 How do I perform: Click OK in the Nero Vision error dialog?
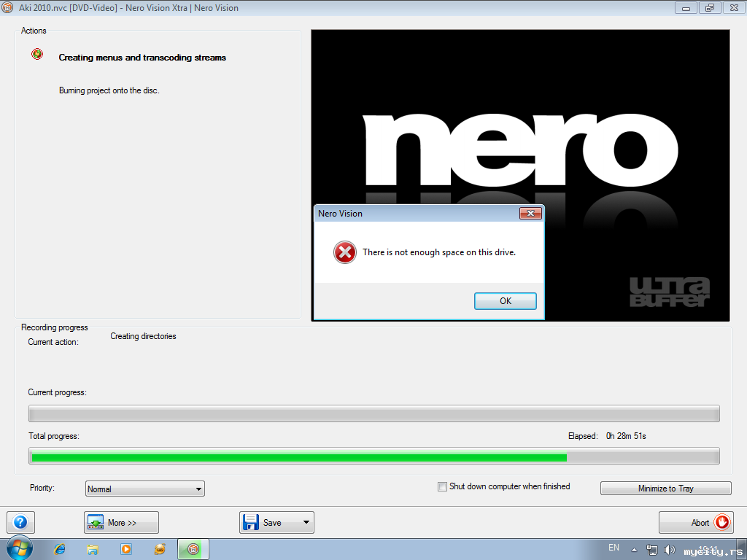(x=505, y=301)
